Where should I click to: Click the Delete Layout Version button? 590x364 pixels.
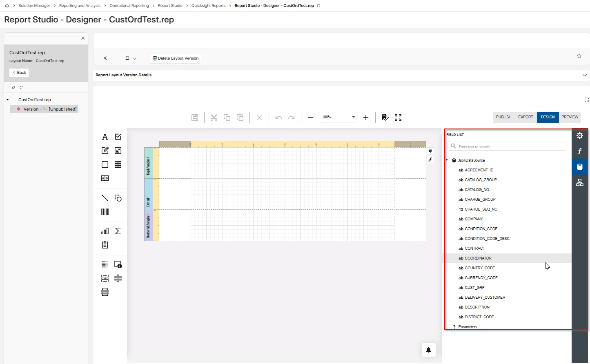tap(175, 58)
